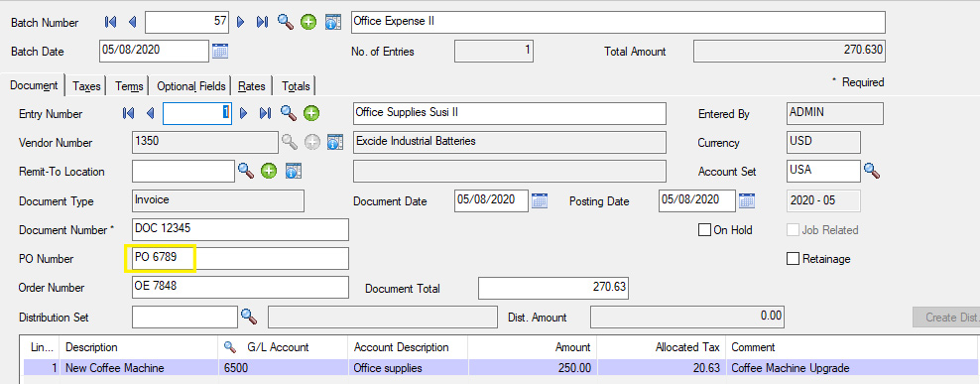Open Account Set finder magnifier
The height and width of the screenshot is (384, 980).
click(872, 170)
